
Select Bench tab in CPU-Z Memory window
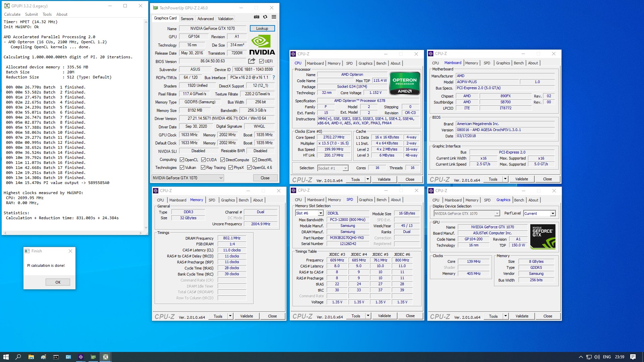244,200
